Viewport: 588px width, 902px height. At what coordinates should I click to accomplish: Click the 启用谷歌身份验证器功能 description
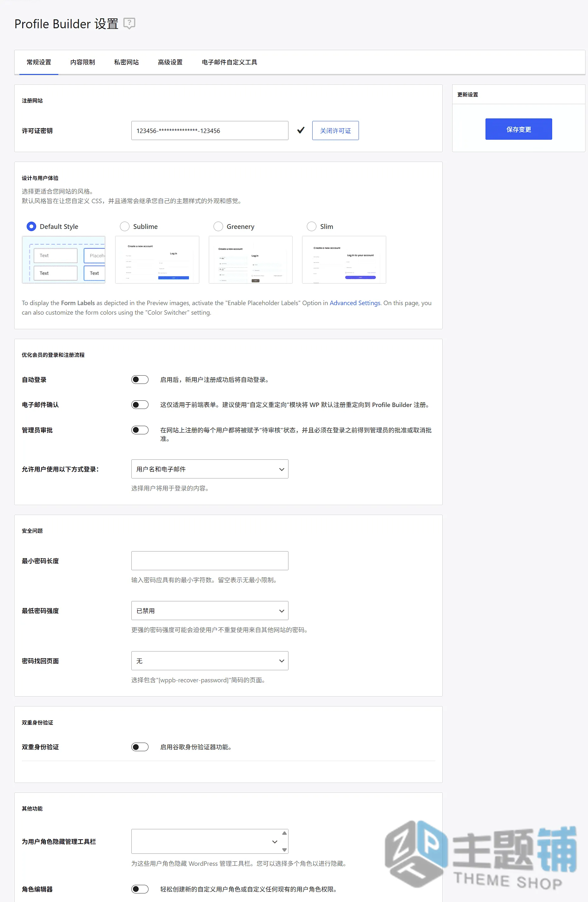[196, 747]
